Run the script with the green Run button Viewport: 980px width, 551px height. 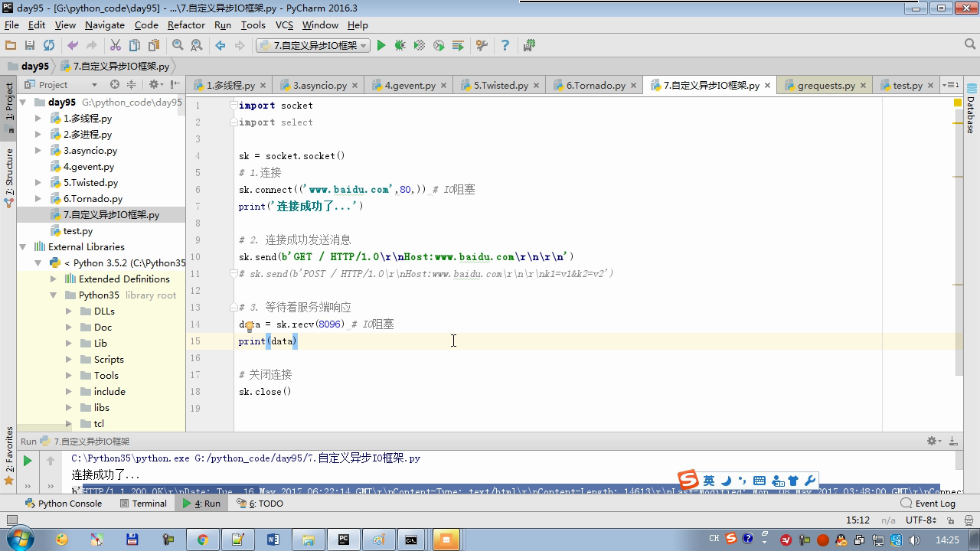click(x=381, y=46)
